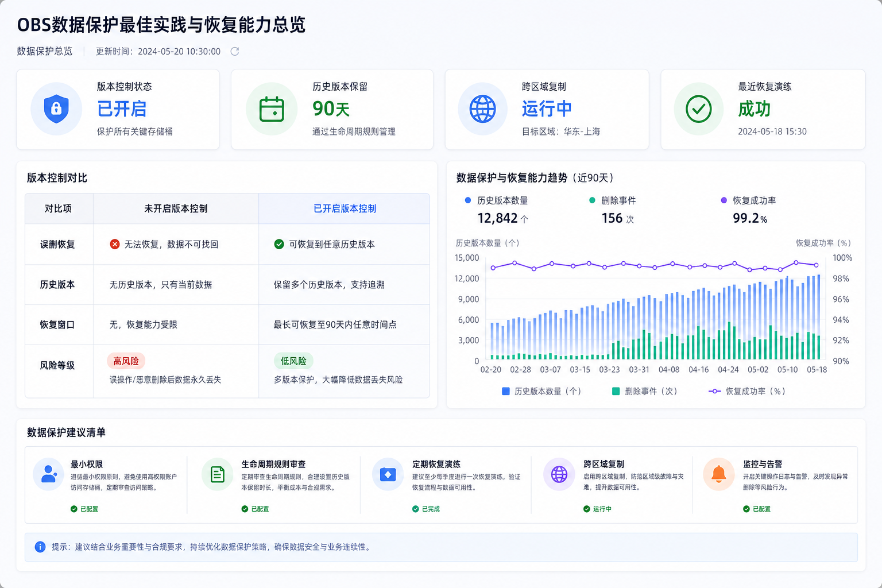Click the user icon for 最小权限
This screenshot has height=588, width=882.
point(49,474)
